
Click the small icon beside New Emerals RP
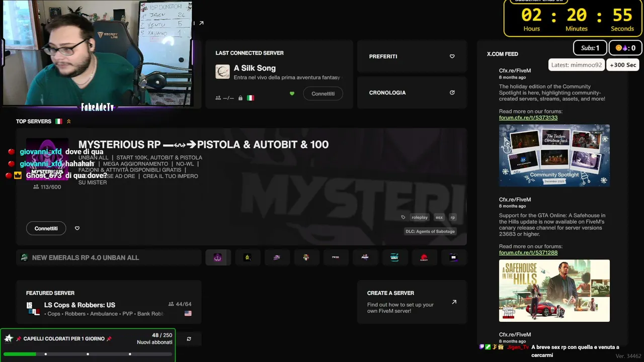[24, 257]
